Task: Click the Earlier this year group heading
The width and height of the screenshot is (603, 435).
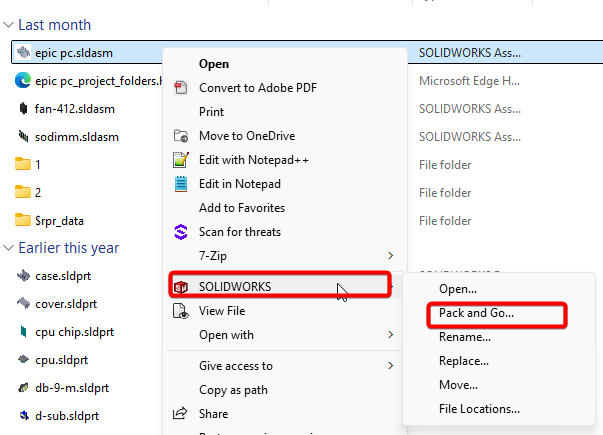Action: click(x=68, y=248)
